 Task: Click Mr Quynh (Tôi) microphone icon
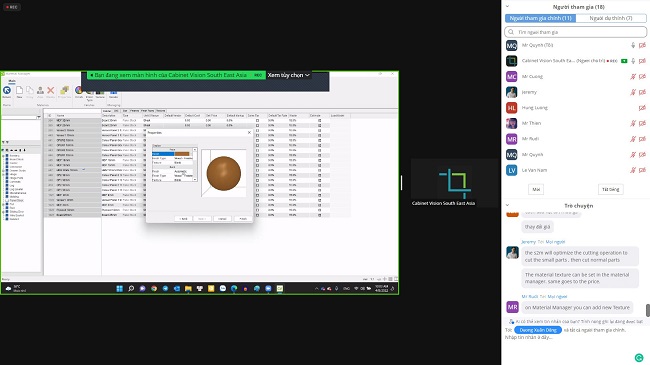[633, 45]
